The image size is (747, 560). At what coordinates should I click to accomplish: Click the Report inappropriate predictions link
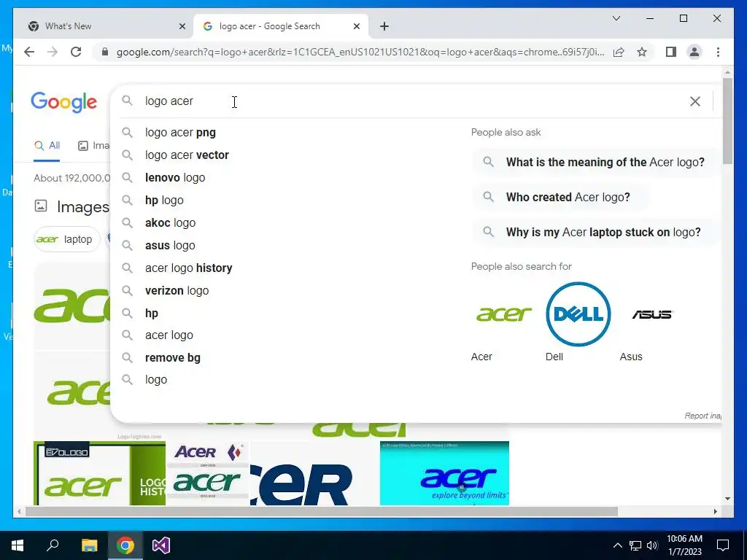point(703,416)
